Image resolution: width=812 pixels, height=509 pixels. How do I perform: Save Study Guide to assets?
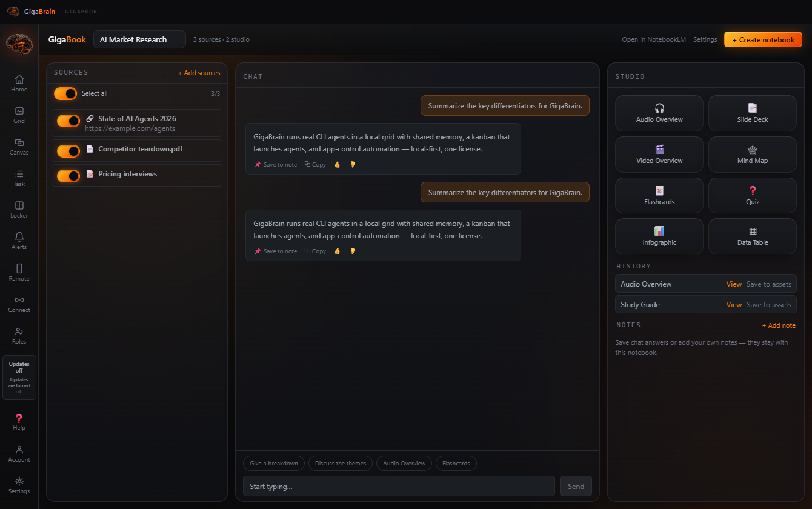[x=768, y=305]
